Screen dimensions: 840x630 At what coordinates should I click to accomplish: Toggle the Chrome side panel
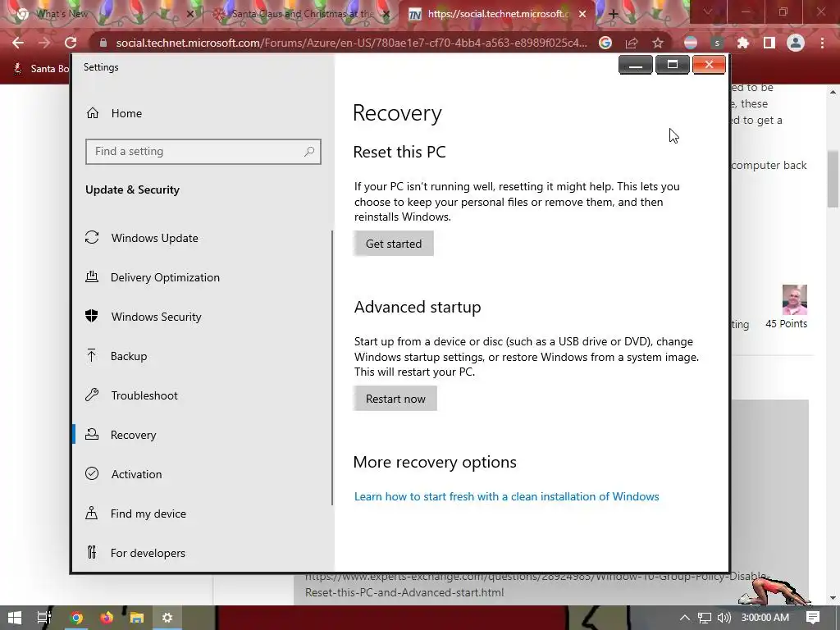[769, 43]
